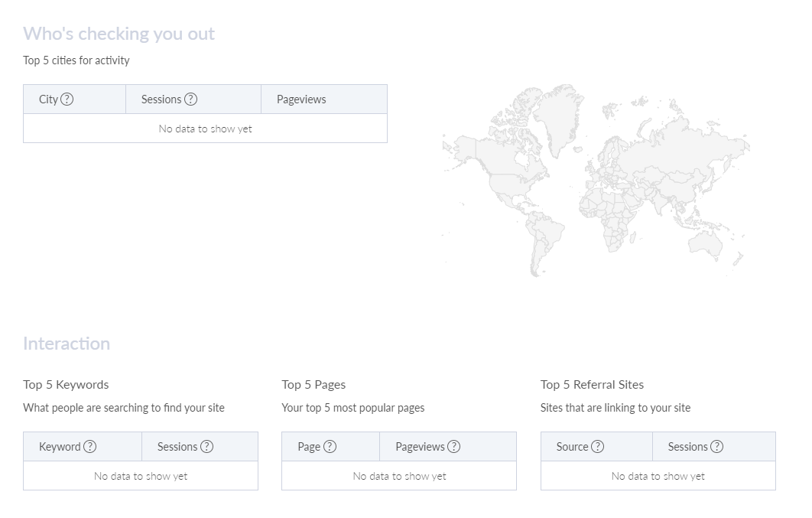Click the Top 5 Pages title
Image resolution: width=812 pixels, height=518 pixels.
(313, 385)
